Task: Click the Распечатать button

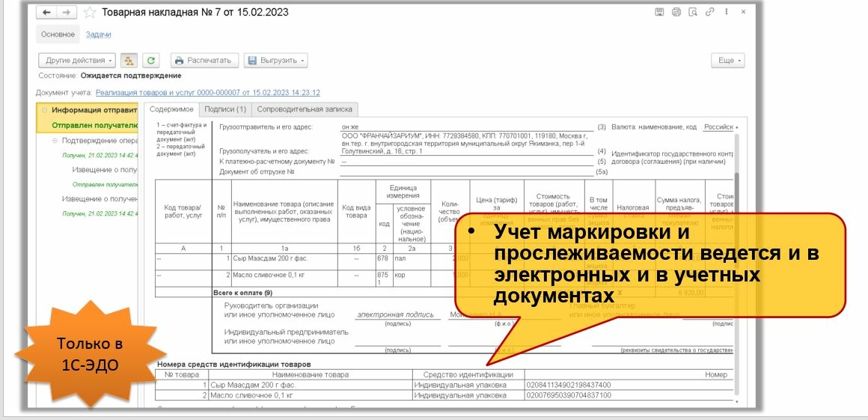Action: [x=205, y=61]
